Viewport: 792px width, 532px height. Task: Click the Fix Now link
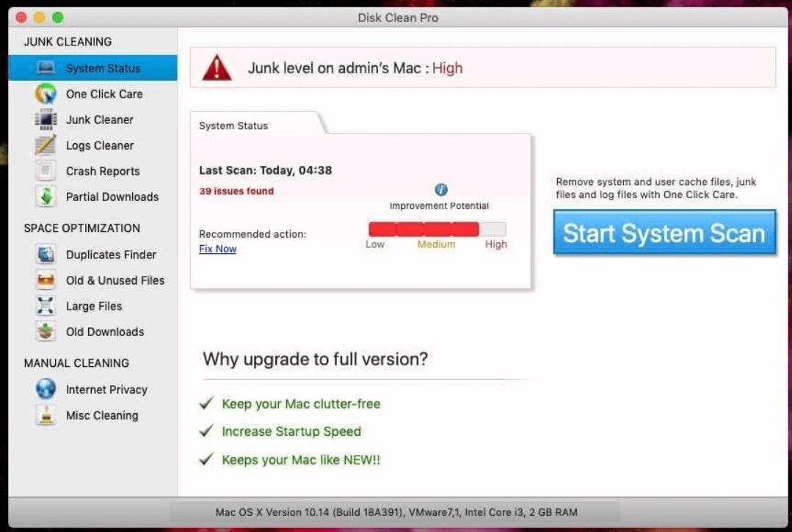click(218, 249)
